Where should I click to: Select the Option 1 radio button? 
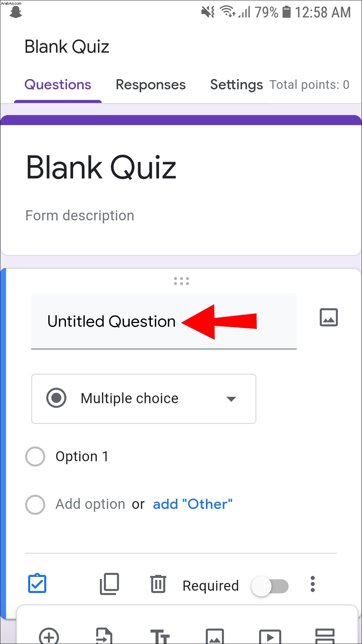coord(35,457)
